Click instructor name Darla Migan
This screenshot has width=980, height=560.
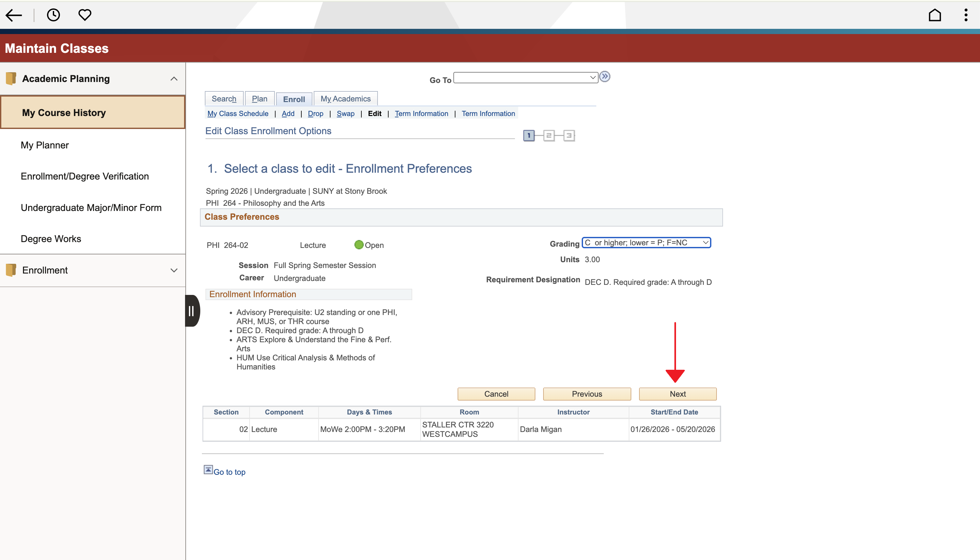541,429
